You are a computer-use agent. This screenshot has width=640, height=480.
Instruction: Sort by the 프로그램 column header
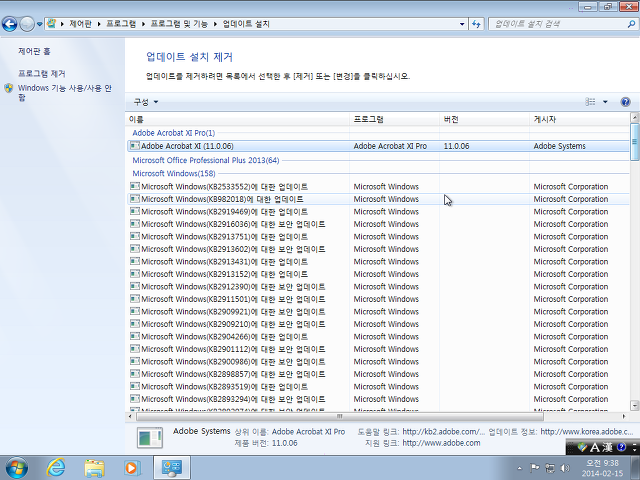coord(394,119)
